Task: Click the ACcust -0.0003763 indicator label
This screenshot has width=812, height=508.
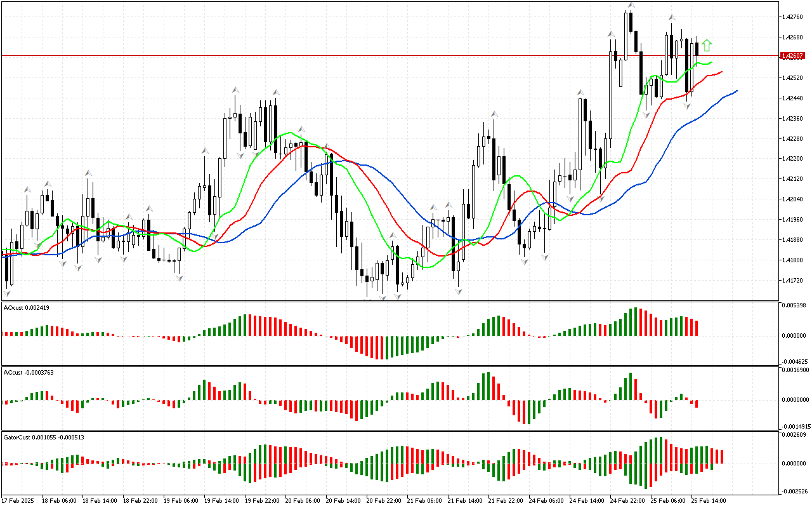Action: [29, 372]
